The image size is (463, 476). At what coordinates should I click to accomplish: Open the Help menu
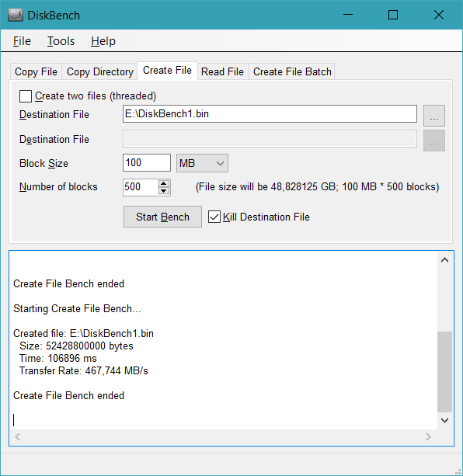[103, 41]
